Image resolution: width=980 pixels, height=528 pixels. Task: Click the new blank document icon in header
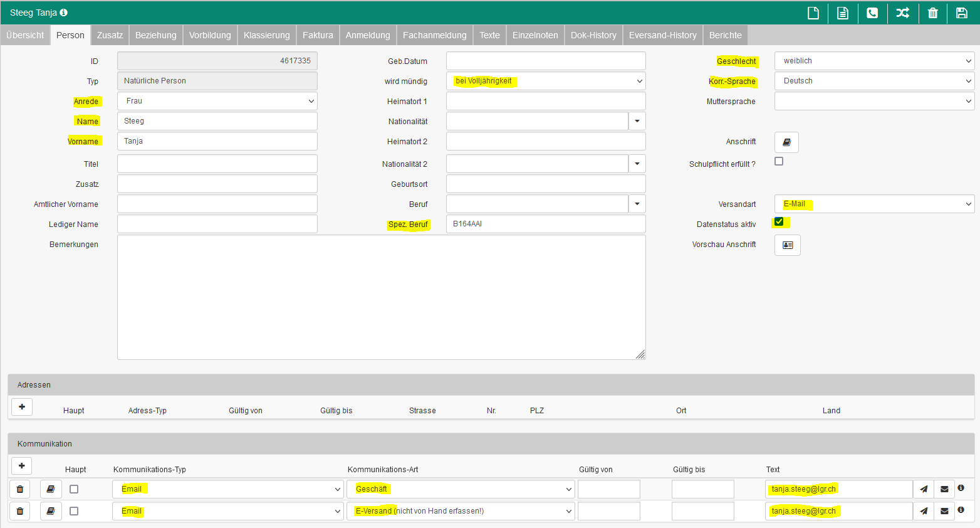(813, 13)
